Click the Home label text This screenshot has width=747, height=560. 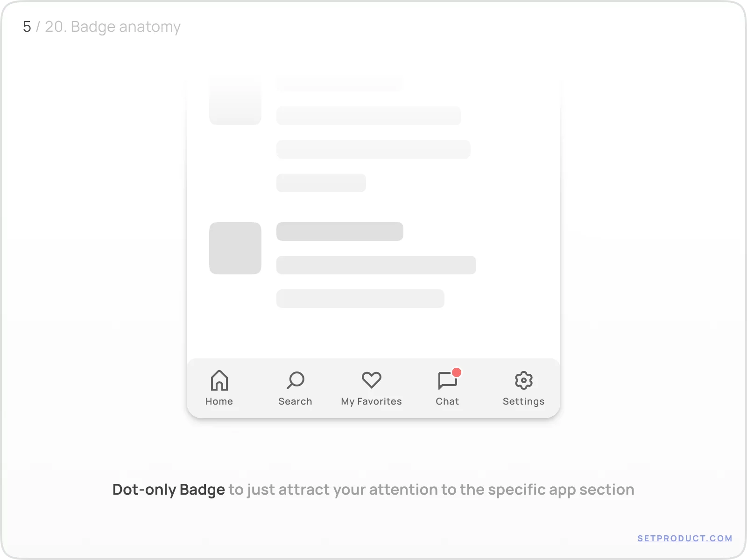coord(219,401)
